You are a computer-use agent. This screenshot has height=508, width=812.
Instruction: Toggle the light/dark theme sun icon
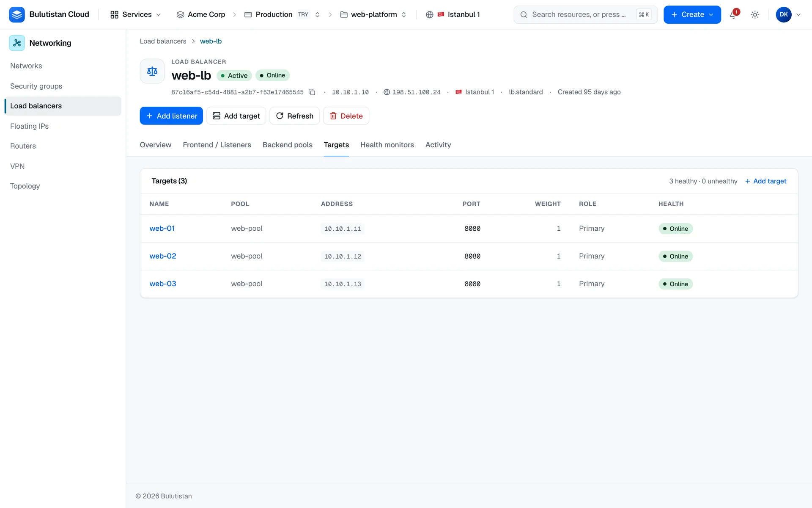755,15
